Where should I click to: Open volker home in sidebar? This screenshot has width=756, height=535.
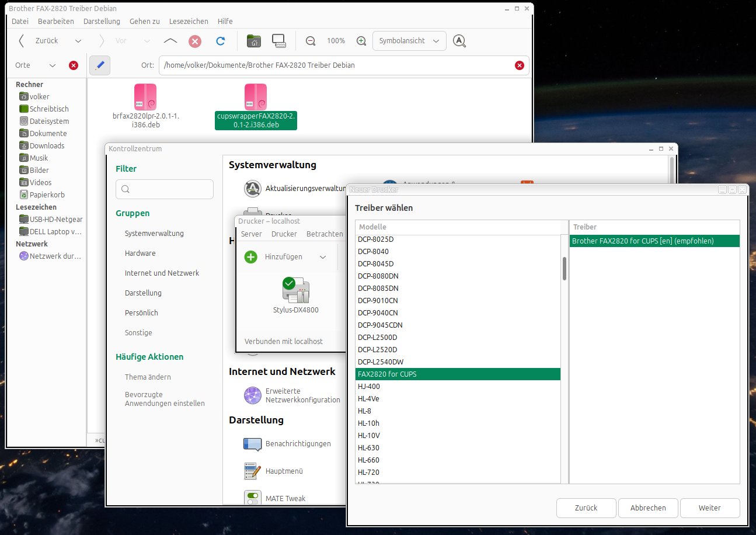point(40,97)
